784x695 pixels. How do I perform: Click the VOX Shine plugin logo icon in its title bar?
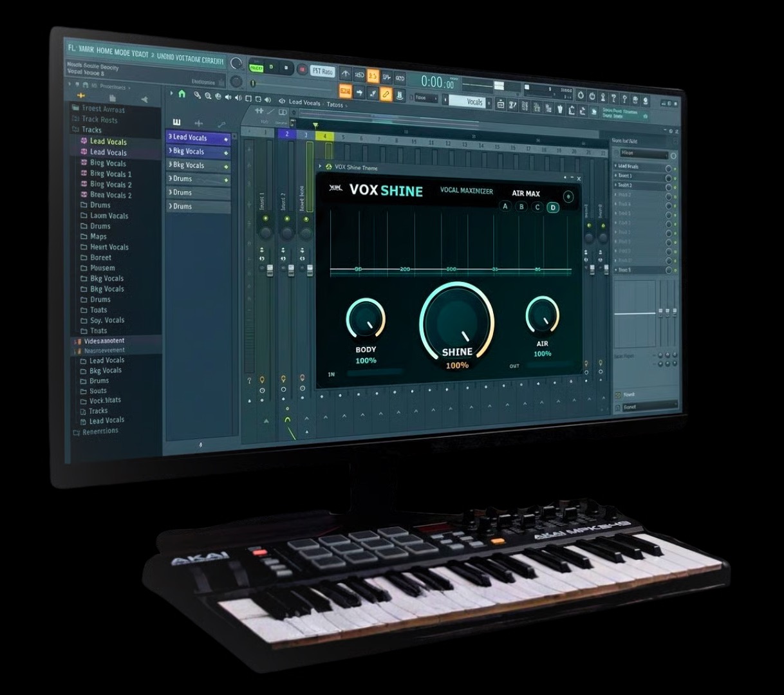coord(328,167)
